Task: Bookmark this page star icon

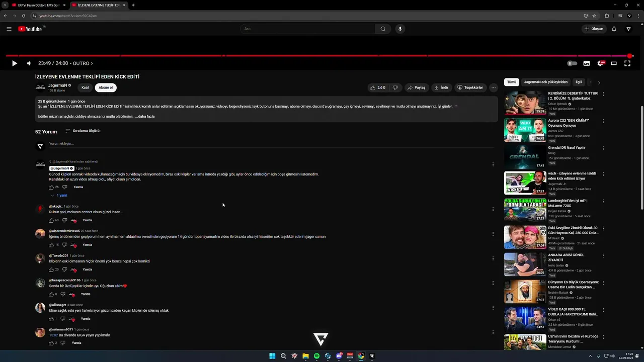Action: [x=594, y=16]
